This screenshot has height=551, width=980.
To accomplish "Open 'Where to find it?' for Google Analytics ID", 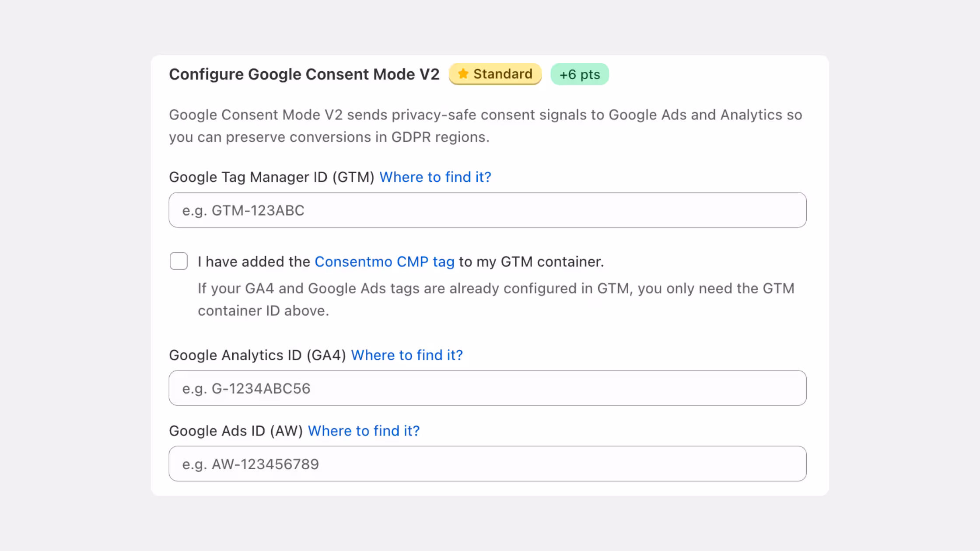I will pyautogui.click(x=407, y=355).
